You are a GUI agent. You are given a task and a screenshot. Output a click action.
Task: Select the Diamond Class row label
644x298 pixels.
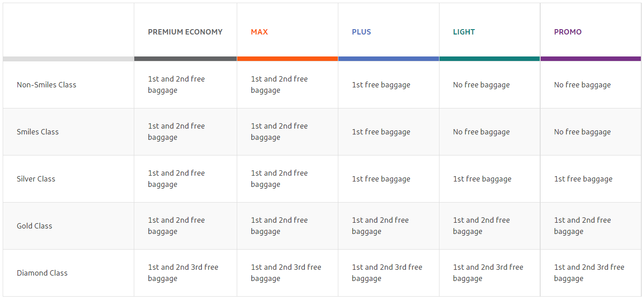pos(42,273)
